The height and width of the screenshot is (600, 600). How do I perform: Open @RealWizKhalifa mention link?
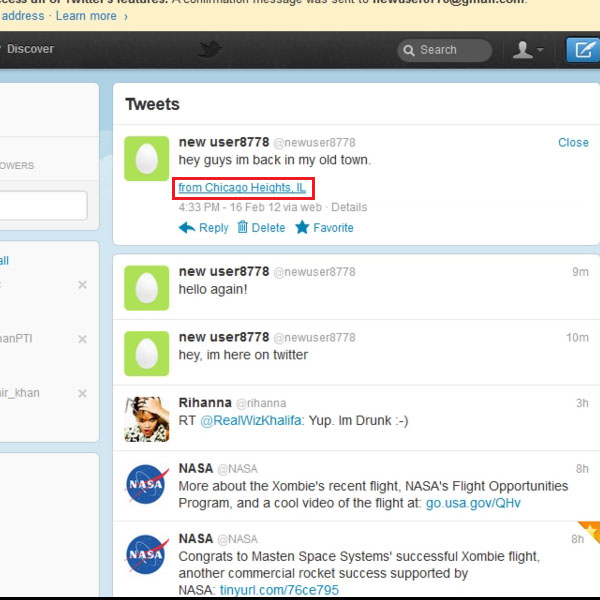click(251, 421)
